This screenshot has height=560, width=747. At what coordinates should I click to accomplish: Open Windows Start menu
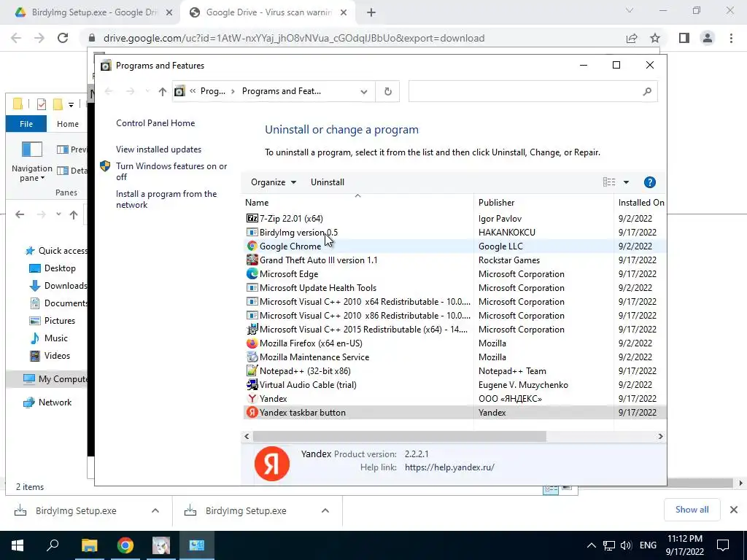[x=18, y=545]
